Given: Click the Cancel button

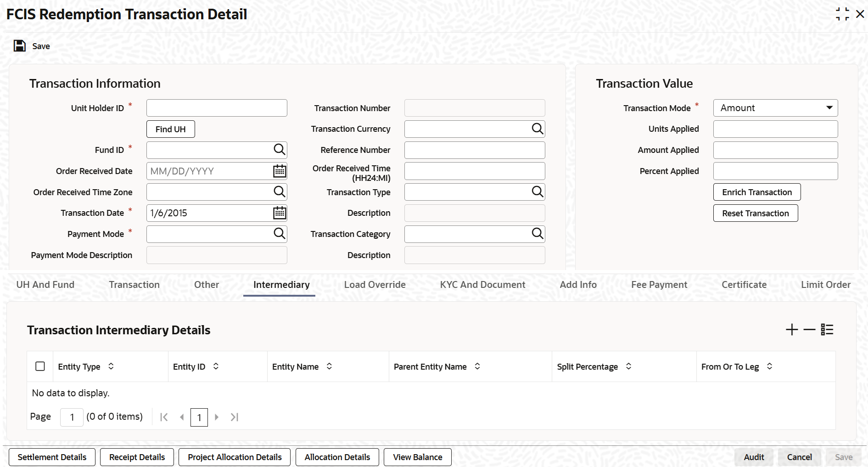Looking at the screenshot, I should point(800,457).
